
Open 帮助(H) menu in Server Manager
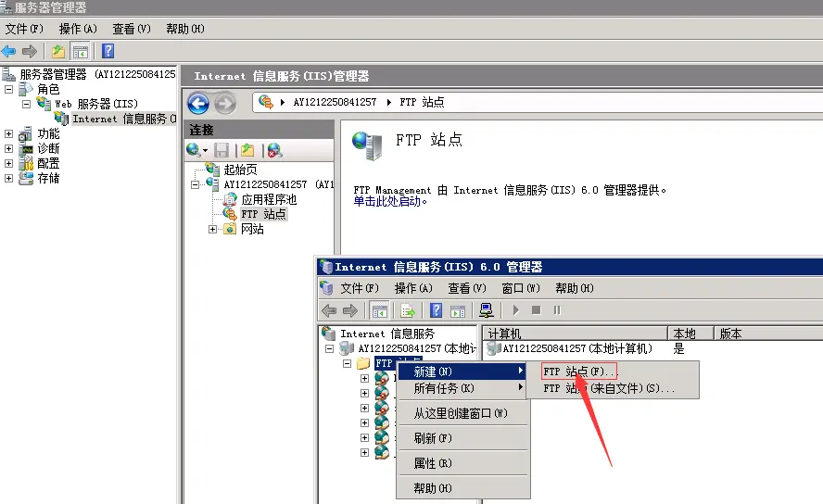pyautogui.click(x=184, y=29)
